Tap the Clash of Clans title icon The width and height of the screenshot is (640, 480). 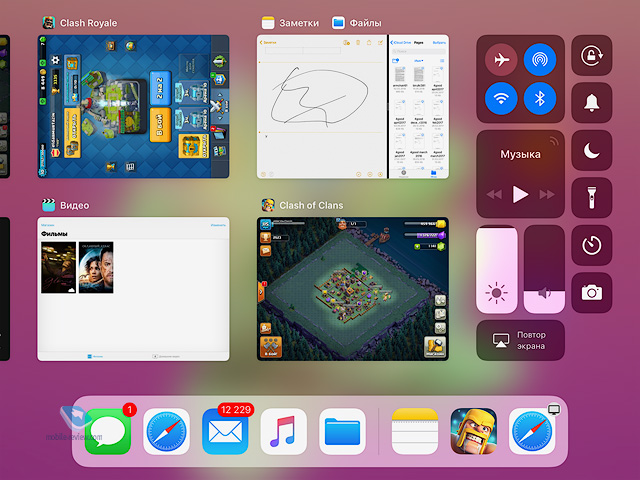[268, 205]
